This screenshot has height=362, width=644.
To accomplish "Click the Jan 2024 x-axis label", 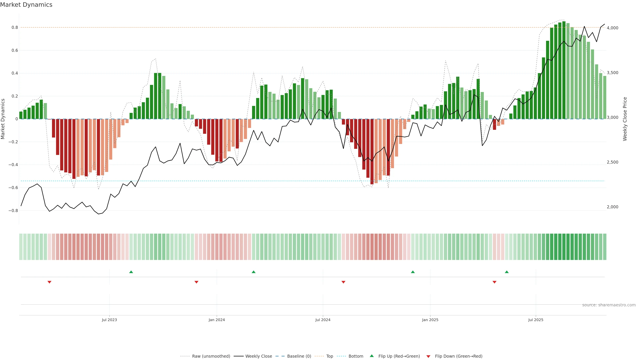I will (x=217, y=320).
